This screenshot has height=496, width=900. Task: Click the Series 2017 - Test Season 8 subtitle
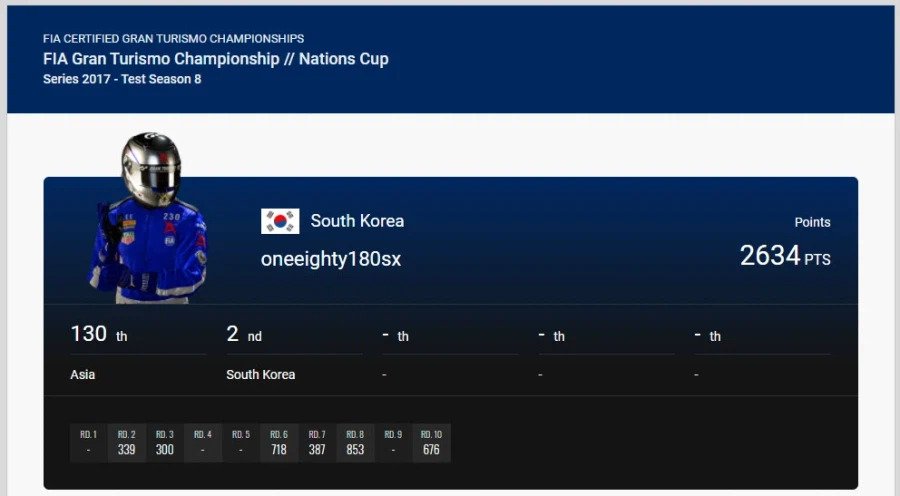point(122,79)
